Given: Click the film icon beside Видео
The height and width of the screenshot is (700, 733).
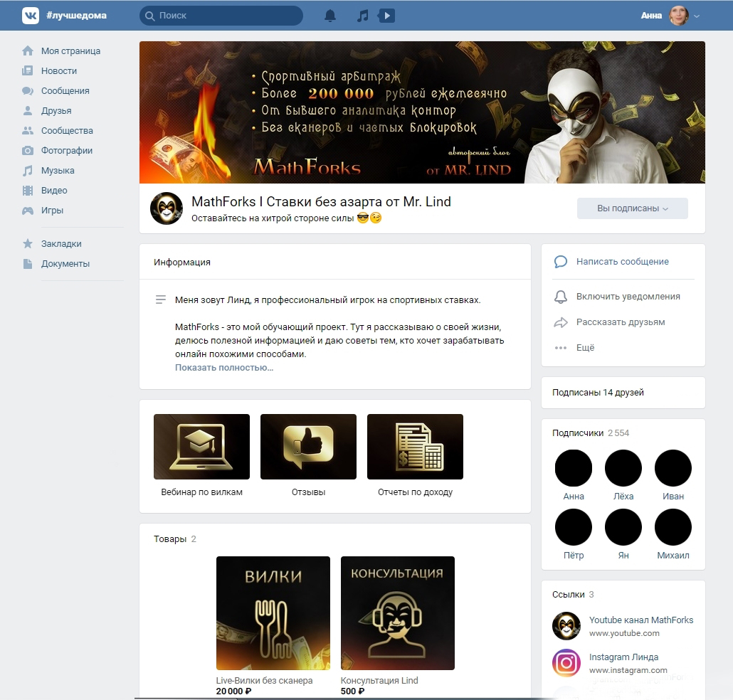Looking at the screenshot, I should point(28,190).
